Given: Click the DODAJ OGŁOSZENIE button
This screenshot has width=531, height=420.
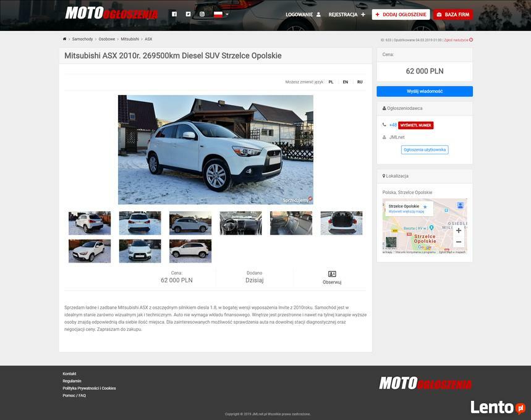Looking at the screenshot, I should pyautogui.click(x=401, y=15).
